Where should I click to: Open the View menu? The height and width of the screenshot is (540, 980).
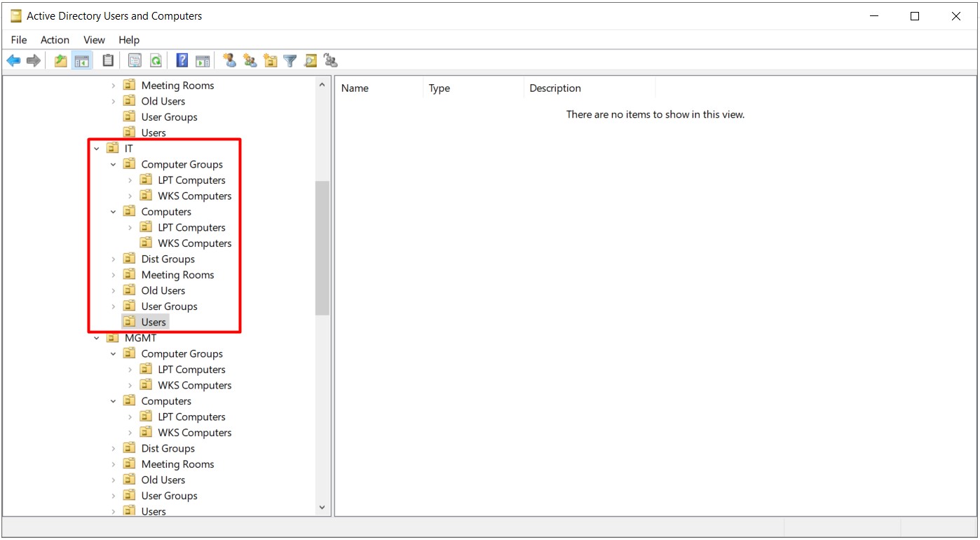pyautogui.click(x=94, y=40)
